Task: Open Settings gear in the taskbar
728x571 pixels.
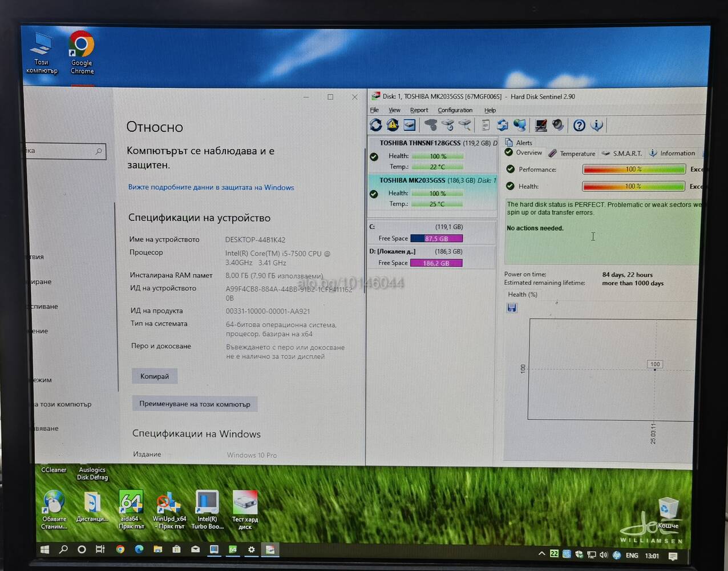Action: [251, 549]
